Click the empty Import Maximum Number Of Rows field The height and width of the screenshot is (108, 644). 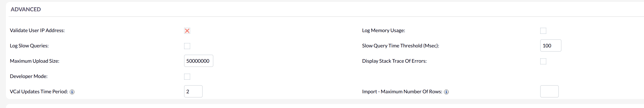pos(549,92)
